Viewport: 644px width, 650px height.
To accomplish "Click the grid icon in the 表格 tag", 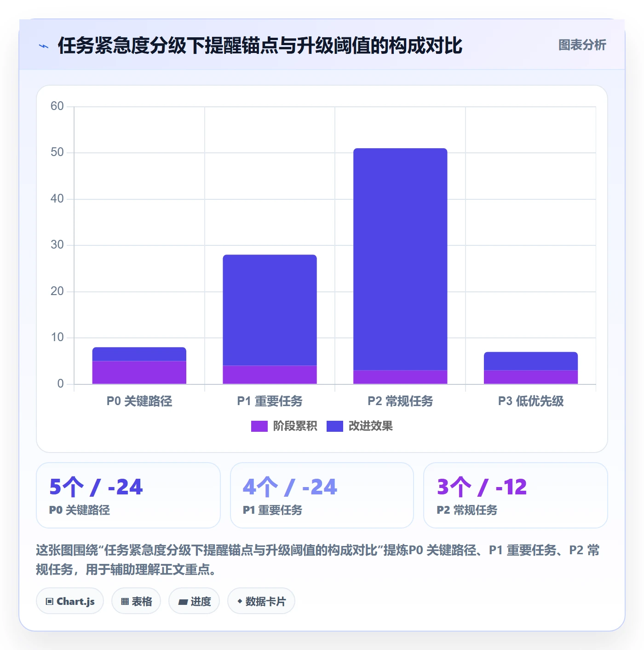I will pyautogui.click(x=125, y=601).
